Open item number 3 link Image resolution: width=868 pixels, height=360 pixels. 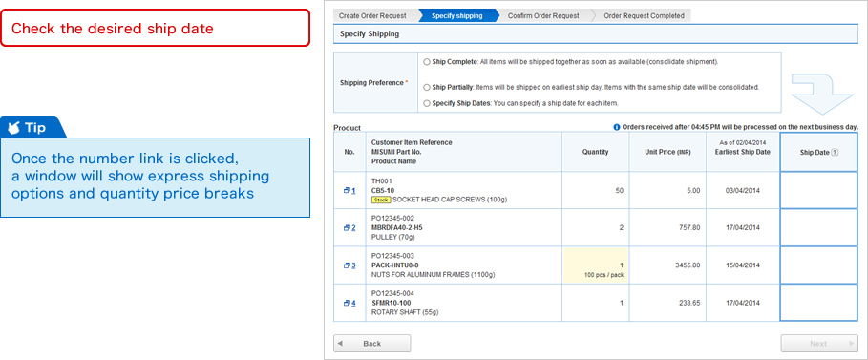[353, 265]
